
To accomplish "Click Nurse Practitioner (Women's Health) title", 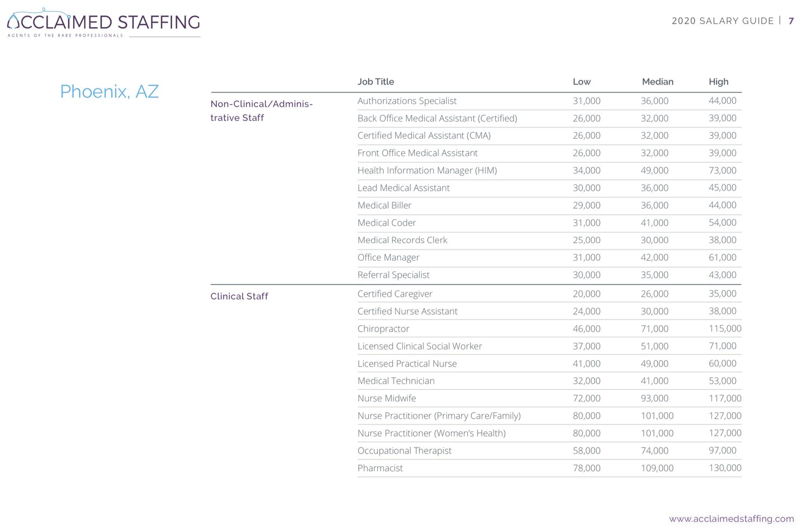I will 431,433.
